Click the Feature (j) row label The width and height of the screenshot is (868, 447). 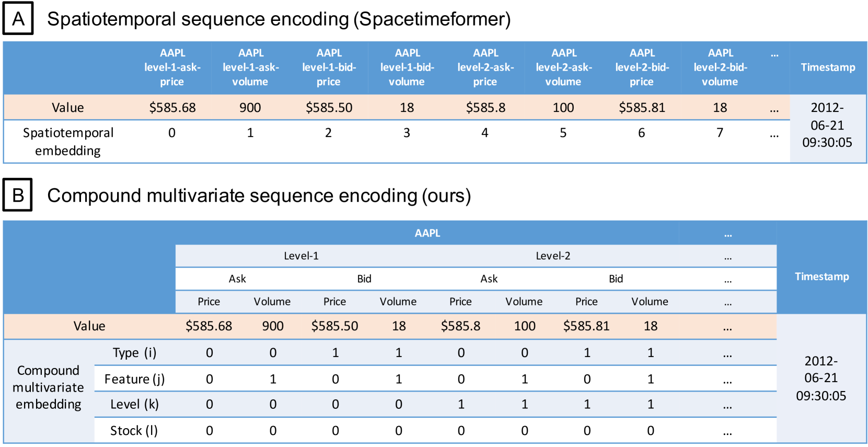click(x=134, y=379)
